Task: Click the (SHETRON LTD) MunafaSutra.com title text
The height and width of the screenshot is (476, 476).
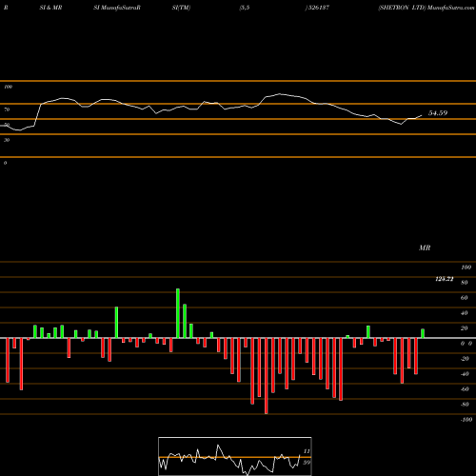Action: pyautogui.click(x=426, y=8)
